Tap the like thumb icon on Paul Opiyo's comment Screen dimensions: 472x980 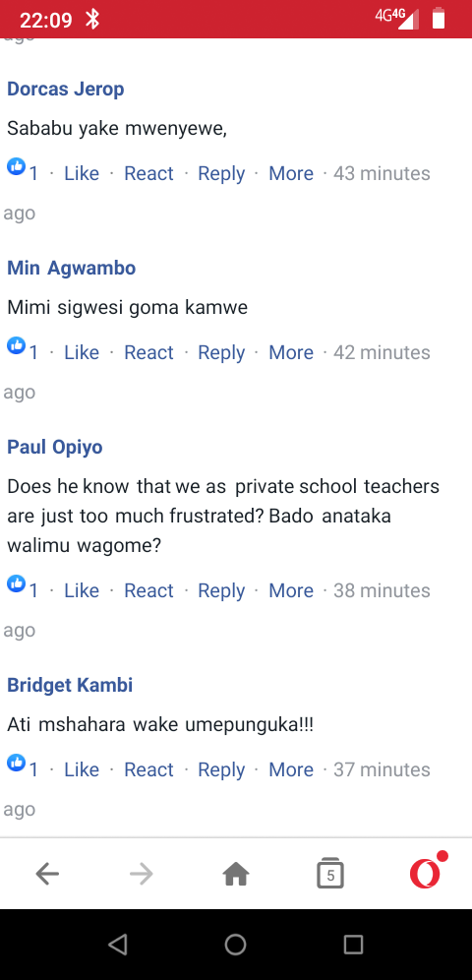pyautogui.click(x=17, y=584)
